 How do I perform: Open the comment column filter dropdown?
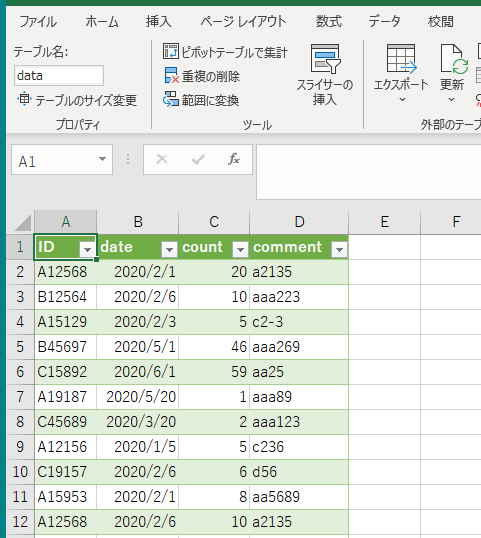(339, 249)
